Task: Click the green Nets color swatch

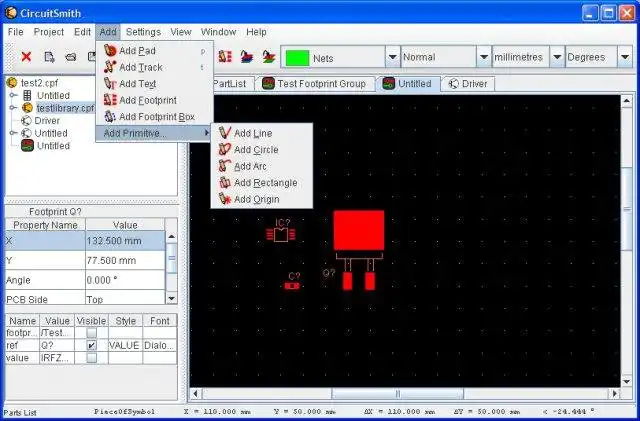Action: point(297,58)
